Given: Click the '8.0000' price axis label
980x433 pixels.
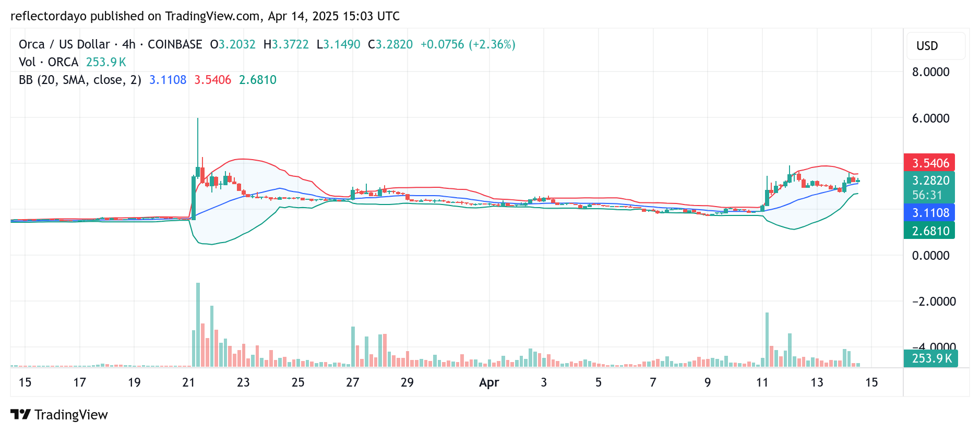Looking at the screenshot, I should pos(930,72).
